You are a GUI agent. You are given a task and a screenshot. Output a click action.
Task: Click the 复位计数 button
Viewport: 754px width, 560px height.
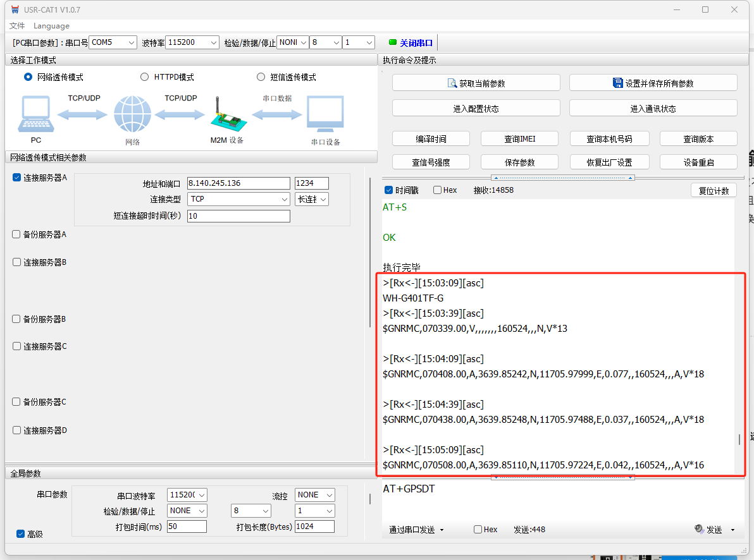pos(714,190)
